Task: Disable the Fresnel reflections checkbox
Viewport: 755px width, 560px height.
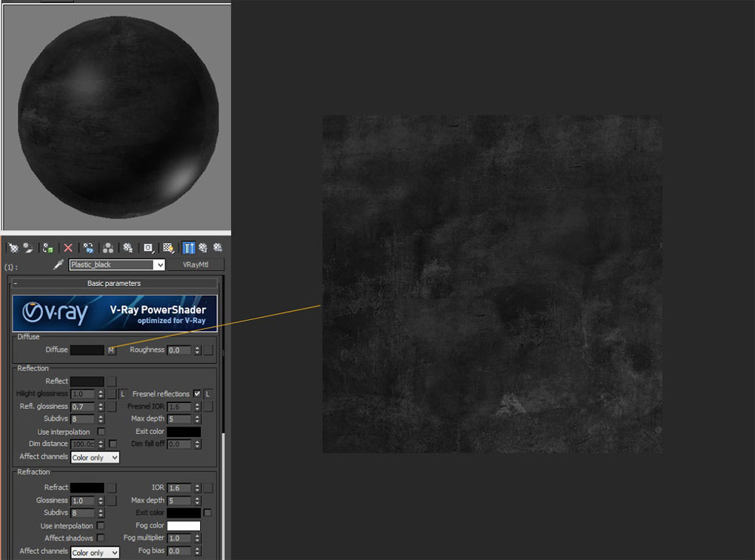Action: tap(197, 394)
